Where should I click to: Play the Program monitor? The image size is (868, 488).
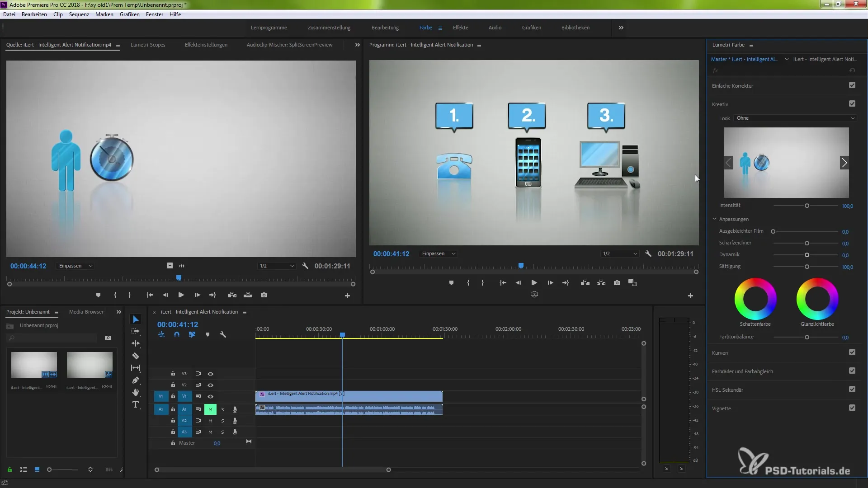tap(534, 283)
